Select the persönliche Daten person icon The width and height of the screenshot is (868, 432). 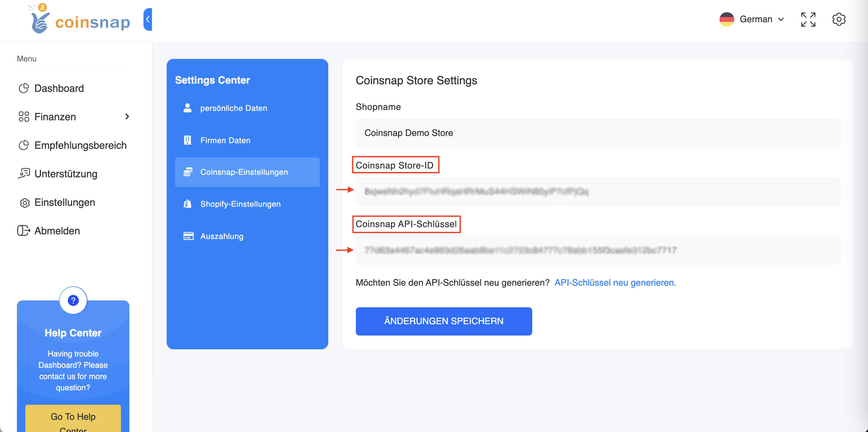pyautogui.click(x=187, y=108)
